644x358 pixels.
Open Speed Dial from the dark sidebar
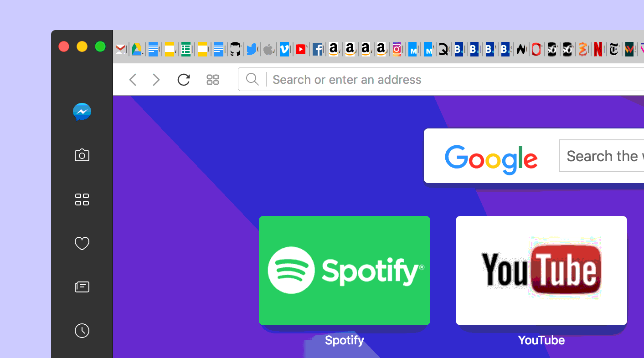[x=82, y=199]
